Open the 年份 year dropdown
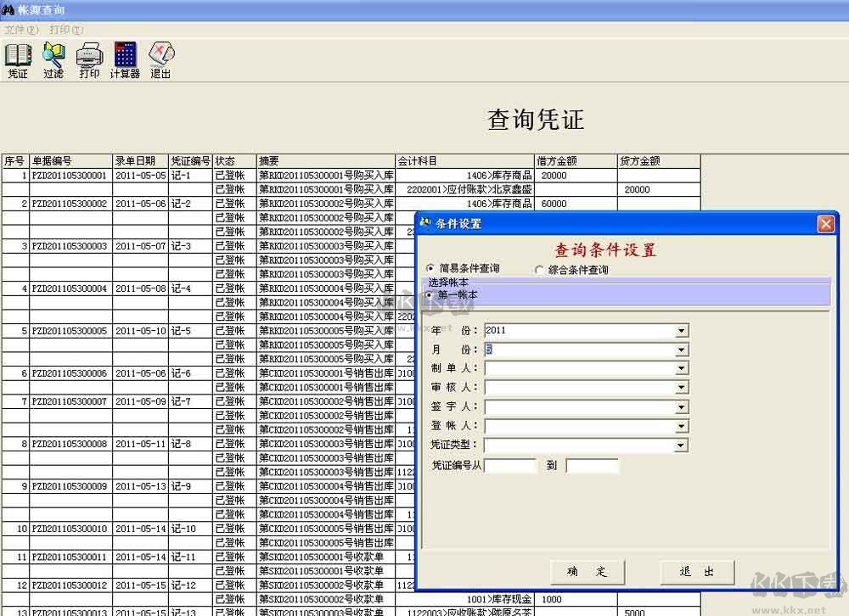Viewport: 849px width, 616px height. pyautogui.click(x=683, y=330)
